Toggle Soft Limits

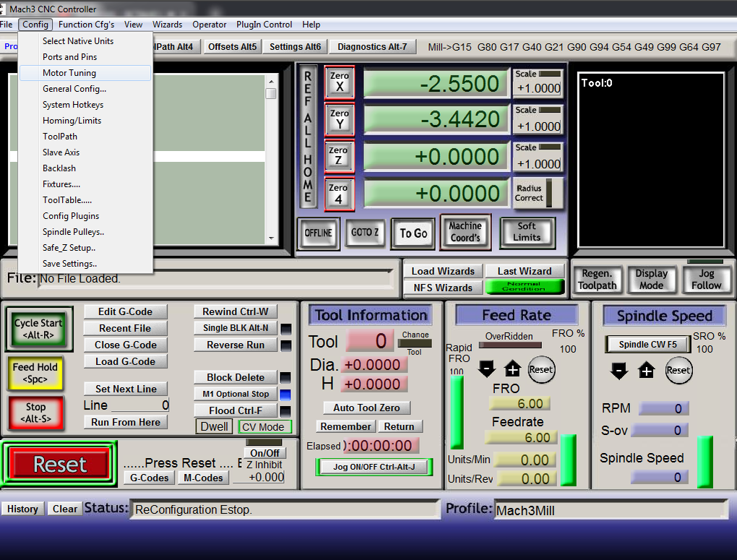click(527, 232)
